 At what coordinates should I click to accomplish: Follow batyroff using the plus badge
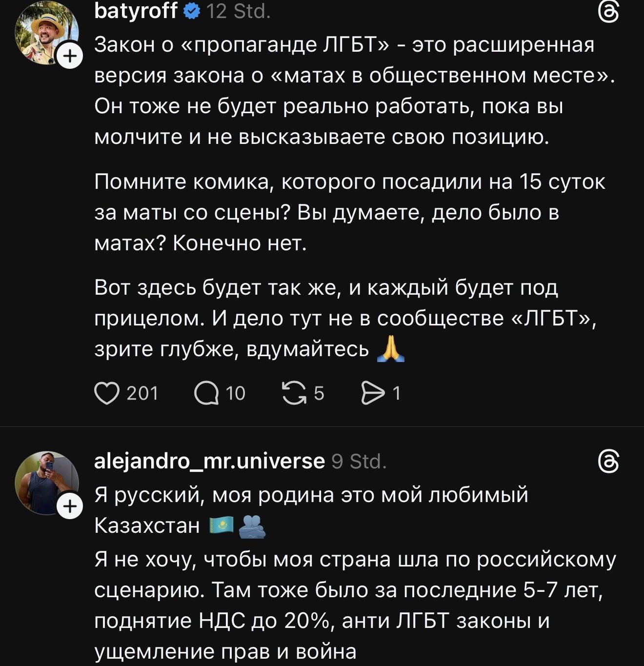pyautogui.click(x=70, y=57)
